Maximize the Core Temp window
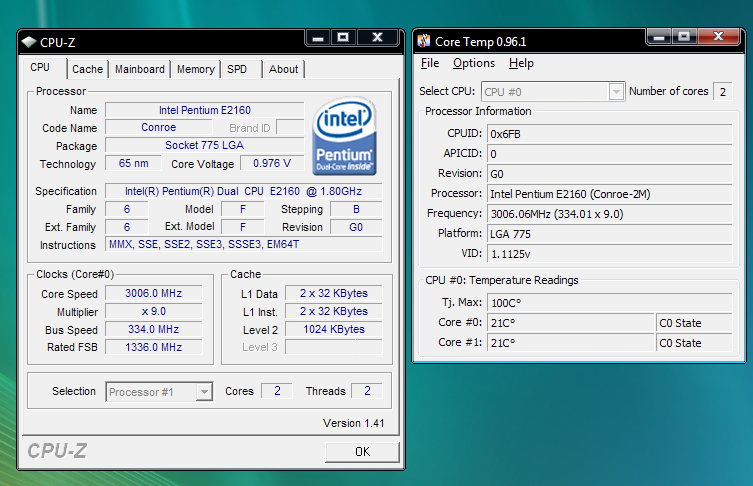The width and height of the screenshot is (753, 486). (x=684, y=36)
